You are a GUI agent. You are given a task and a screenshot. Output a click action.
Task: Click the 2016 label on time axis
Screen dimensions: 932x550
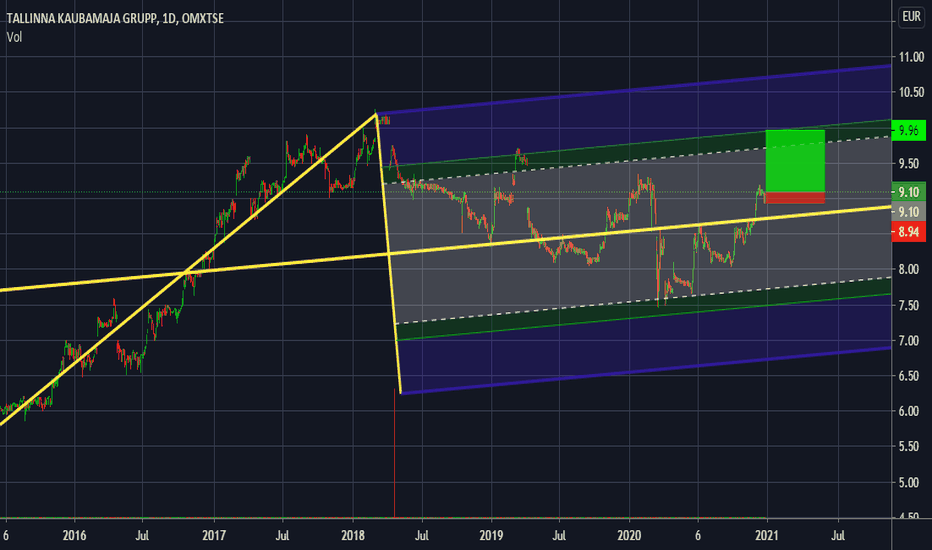[x=74, y=536]
